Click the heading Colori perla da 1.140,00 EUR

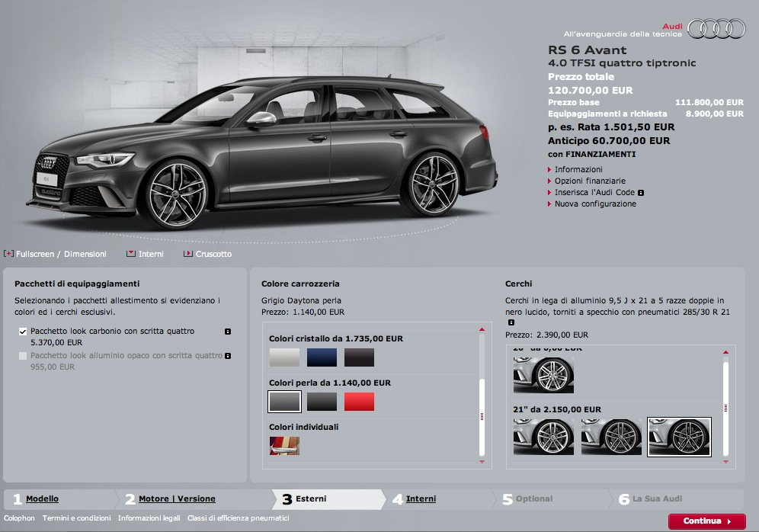tap(330, 383)
